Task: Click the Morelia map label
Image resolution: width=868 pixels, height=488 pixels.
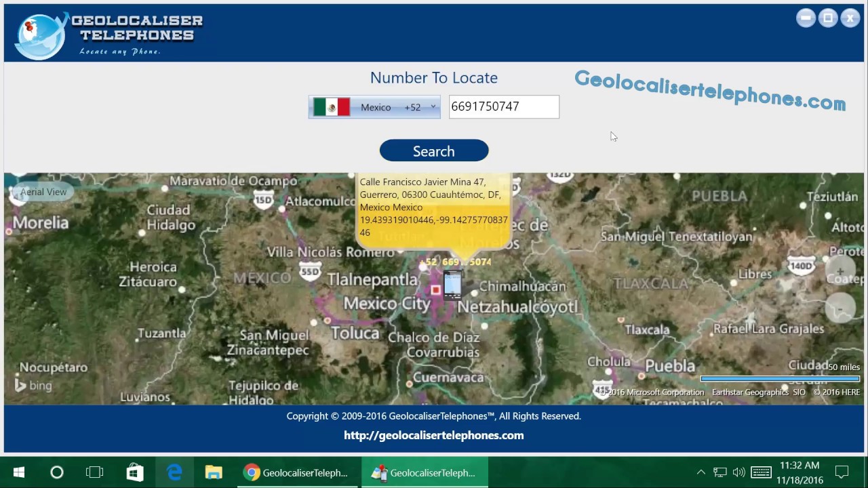Action: click(x=41, y=222)
